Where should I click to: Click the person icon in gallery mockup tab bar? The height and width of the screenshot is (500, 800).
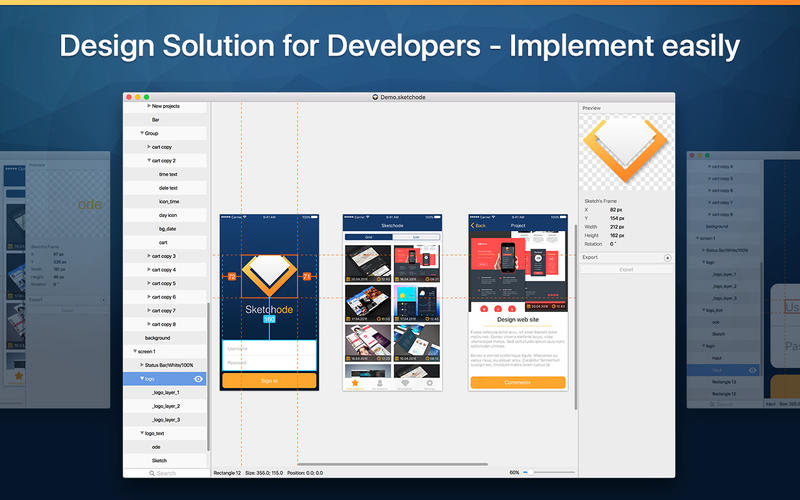[x=379, y=382]
